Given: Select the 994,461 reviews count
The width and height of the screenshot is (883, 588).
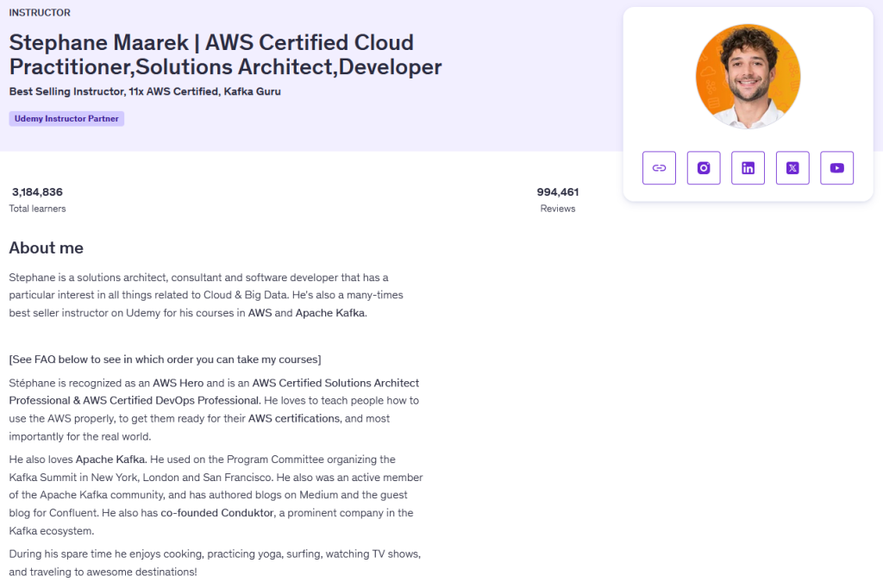Looking at the screenshot, I should 557,192.
